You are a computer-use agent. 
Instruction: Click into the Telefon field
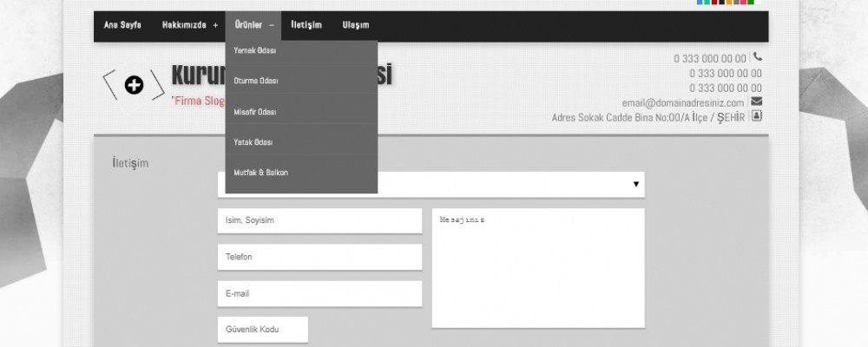319,257
